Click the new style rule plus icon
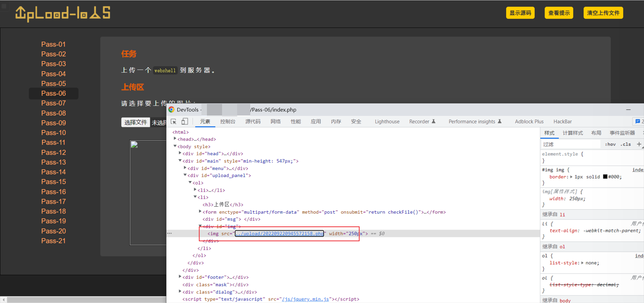The height and width of the screenshot is (303, 644). tap(639, 144)
